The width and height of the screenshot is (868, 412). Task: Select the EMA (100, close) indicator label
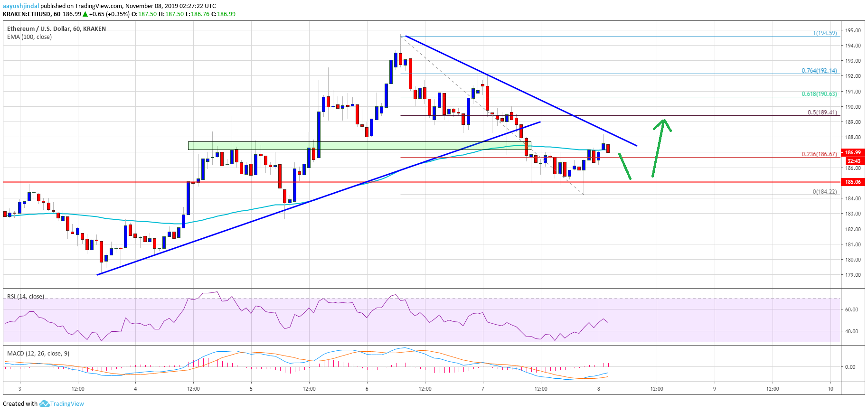pos(29,37)
